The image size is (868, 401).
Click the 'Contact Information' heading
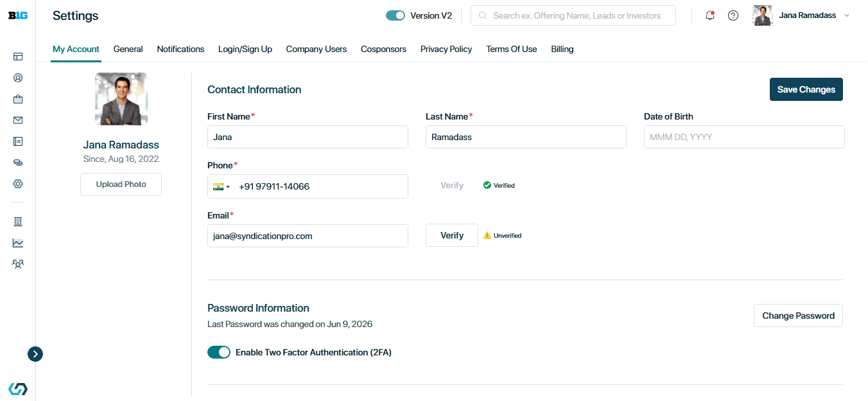(x=254, y=89)
